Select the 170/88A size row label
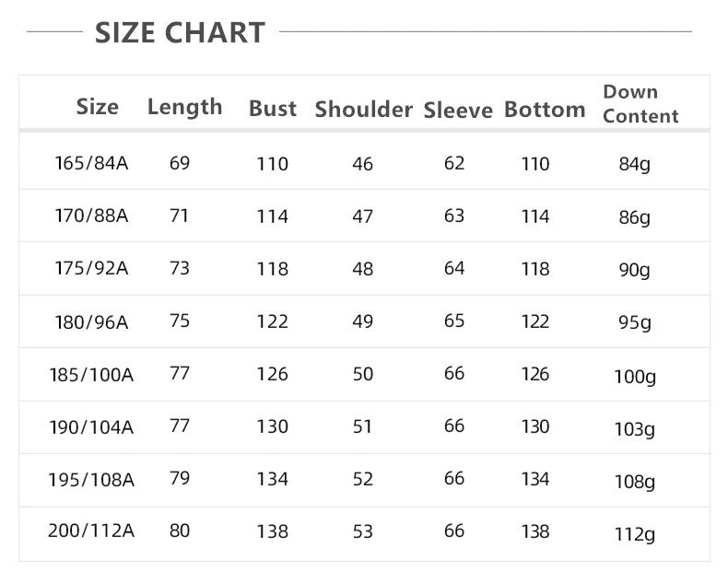This screenshot has width=728, height=572. coord(91,216)
